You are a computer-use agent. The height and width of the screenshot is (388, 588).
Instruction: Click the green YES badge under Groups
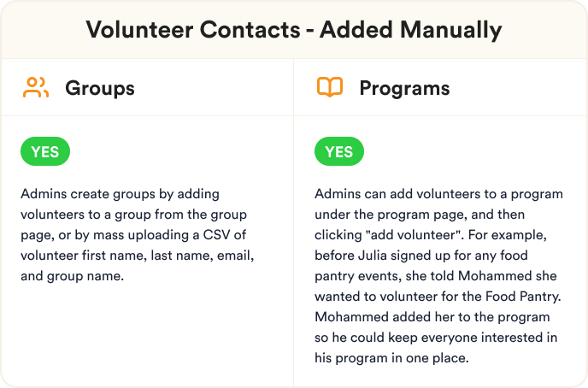45,151
